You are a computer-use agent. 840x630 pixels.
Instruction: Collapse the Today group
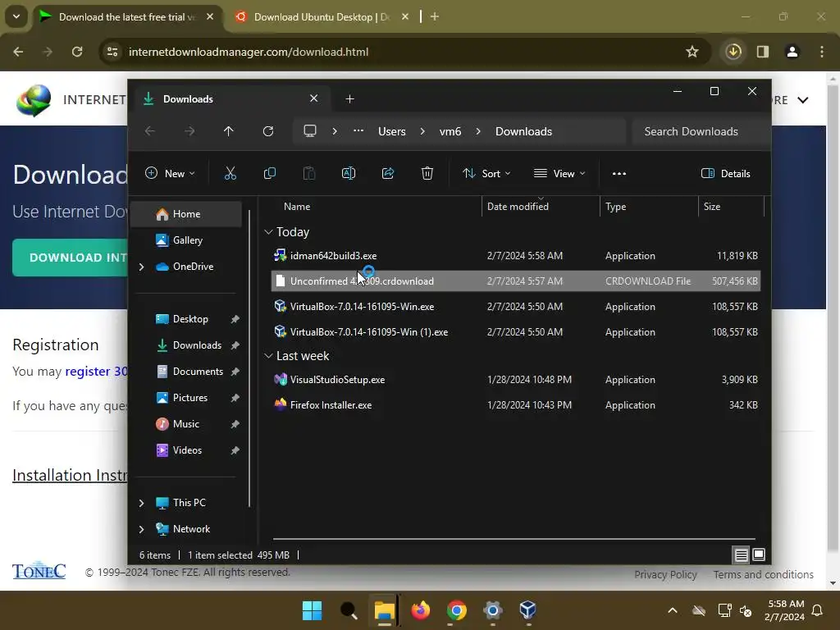[x=268, y=232]
